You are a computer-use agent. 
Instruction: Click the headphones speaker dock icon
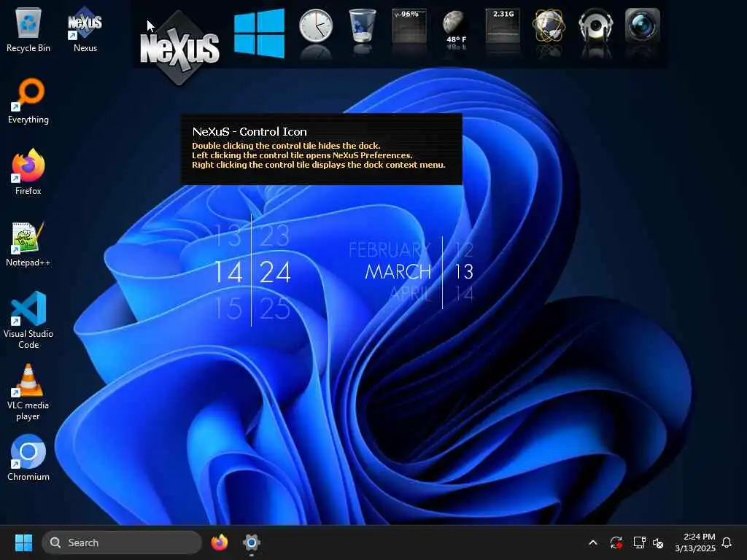tap(595, 26)
